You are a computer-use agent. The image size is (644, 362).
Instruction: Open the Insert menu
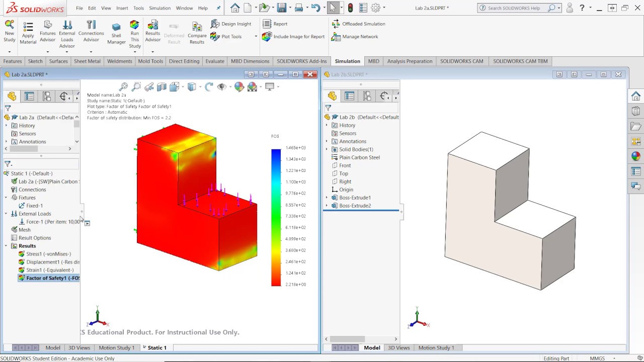122,8
